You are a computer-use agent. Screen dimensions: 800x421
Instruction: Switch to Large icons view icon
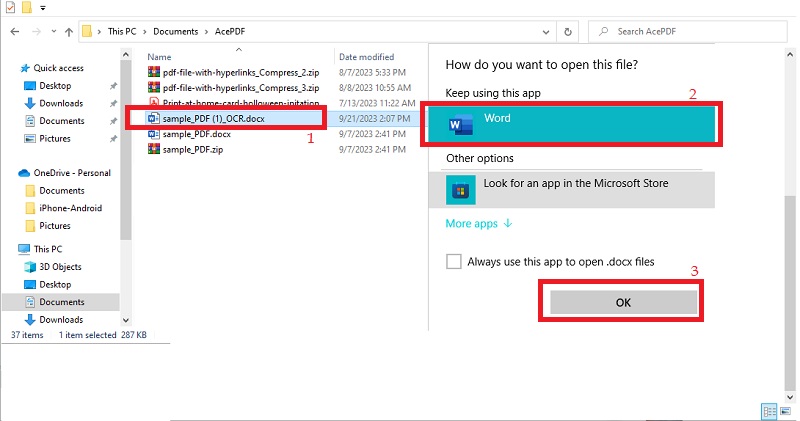(785, 411)
